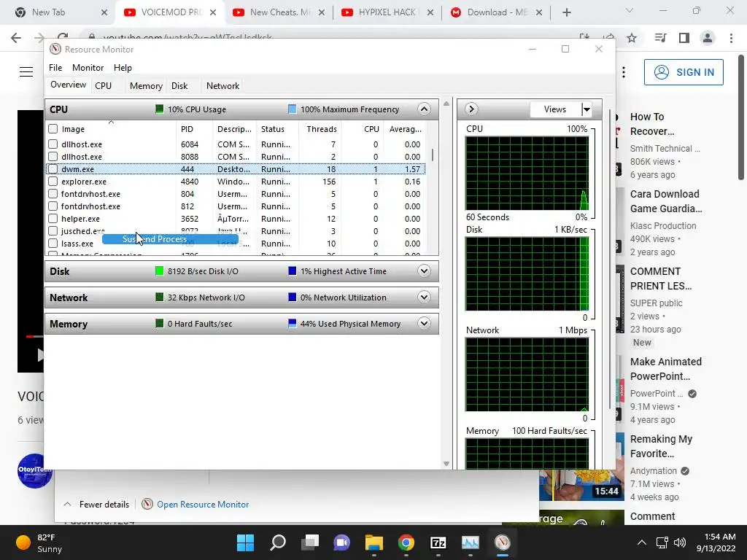Expand the Network section chevron

coord(424,297)
